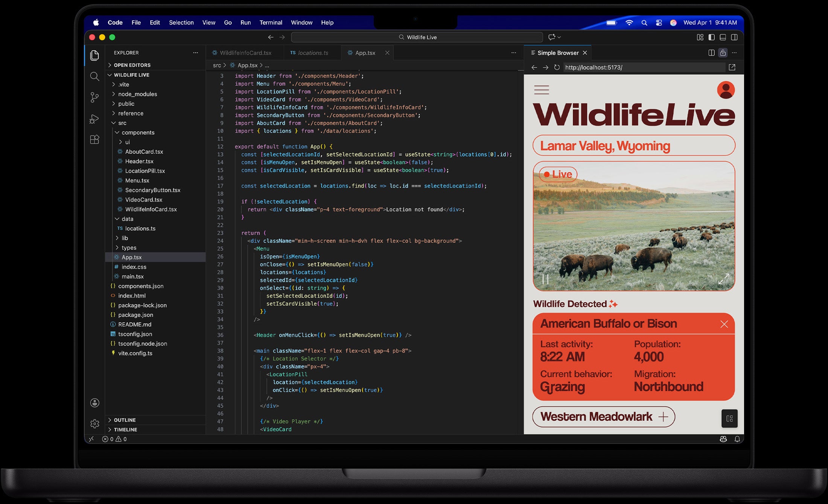
Task: Toggle the primary side bar layout button
Action: click(711, 37)
